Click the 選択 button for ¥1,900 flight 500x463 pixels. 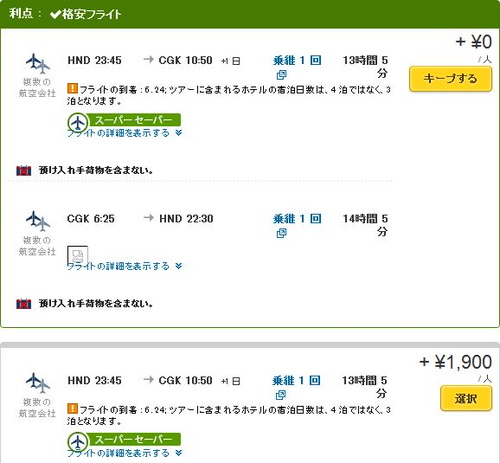click(x=466, y=398)
